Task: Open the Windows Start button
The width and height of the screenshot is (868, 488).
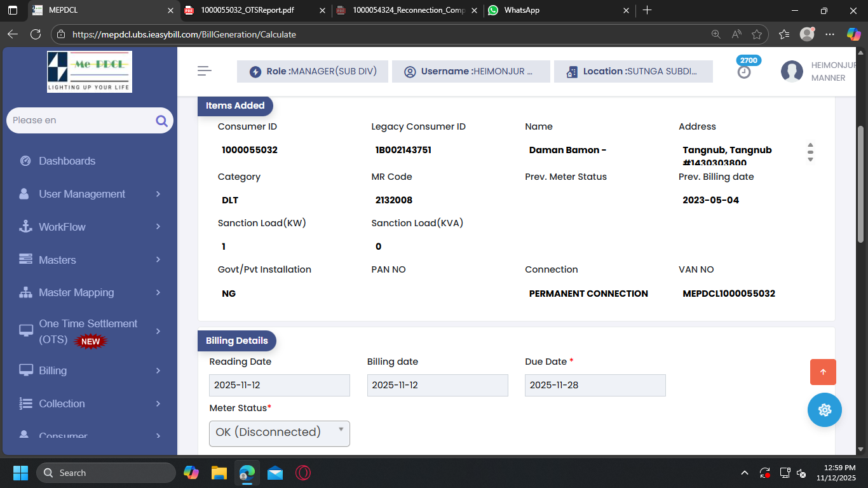Action: 21,473
